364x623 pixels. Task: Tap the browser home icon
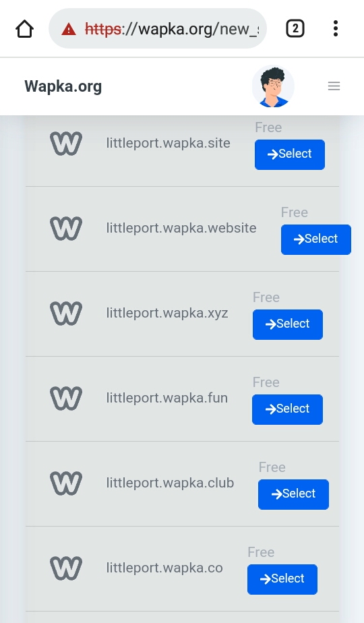pos(24,29)
